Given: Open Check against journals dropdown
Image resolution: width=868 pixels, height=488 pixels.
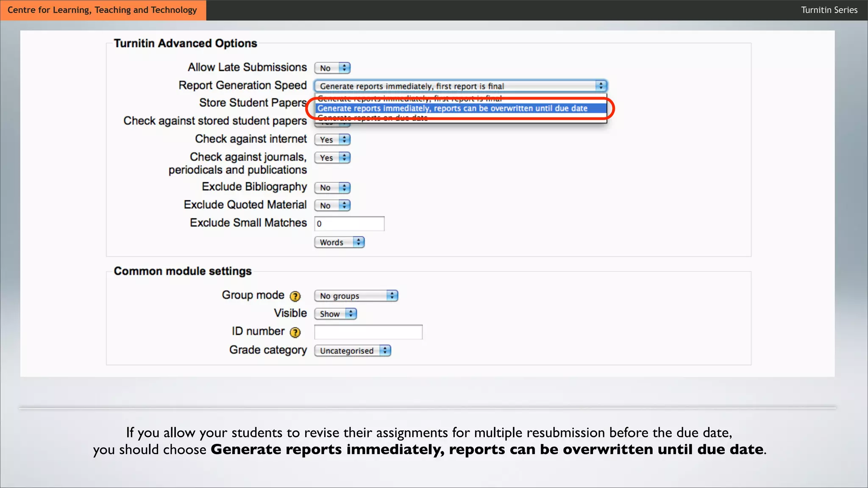Looking at the screenshot, I should 332,158.
